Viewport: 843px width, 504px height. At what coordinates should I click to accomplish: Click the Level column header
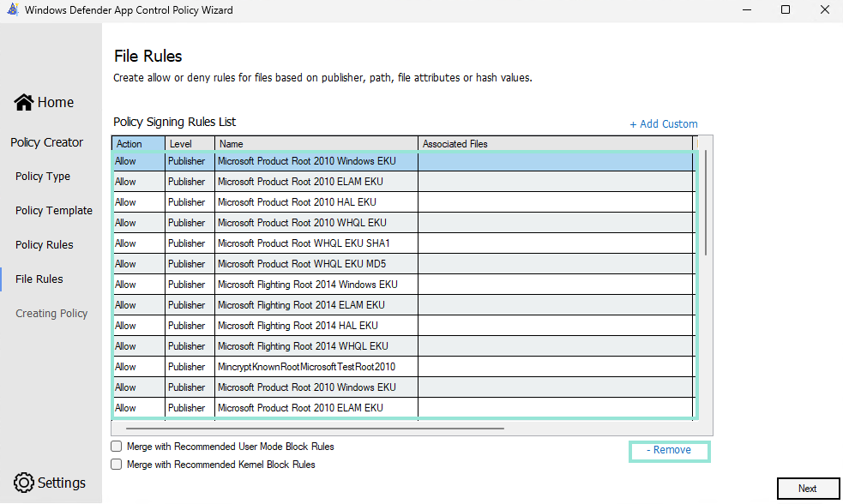(x=189, y=144)
